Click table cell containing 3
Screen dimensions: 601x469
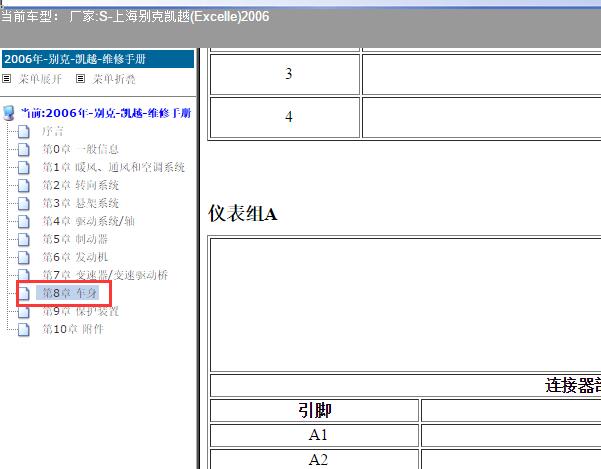(285, 74)
